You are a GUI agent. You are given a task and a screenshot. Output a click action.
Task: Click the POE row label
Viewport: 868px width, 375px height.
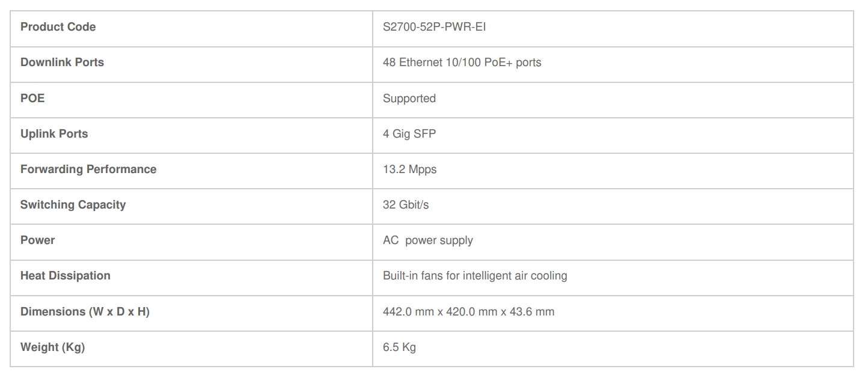click(32, 98)
